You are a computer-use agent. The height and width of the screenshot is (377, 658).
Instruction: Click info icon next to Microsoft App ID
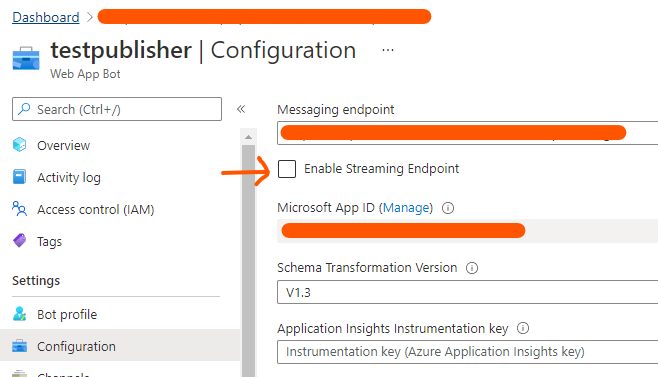448,208
